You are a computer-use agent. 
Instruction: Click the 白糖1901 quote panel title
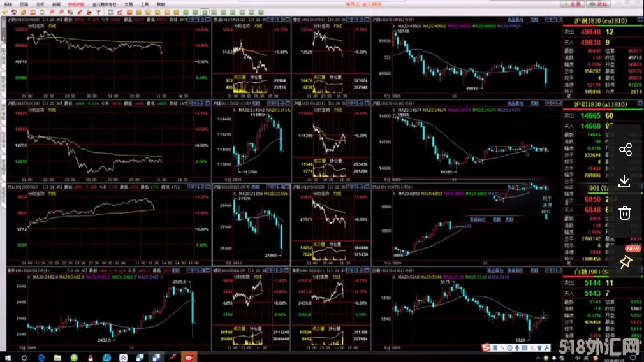(x=601, y=271)
